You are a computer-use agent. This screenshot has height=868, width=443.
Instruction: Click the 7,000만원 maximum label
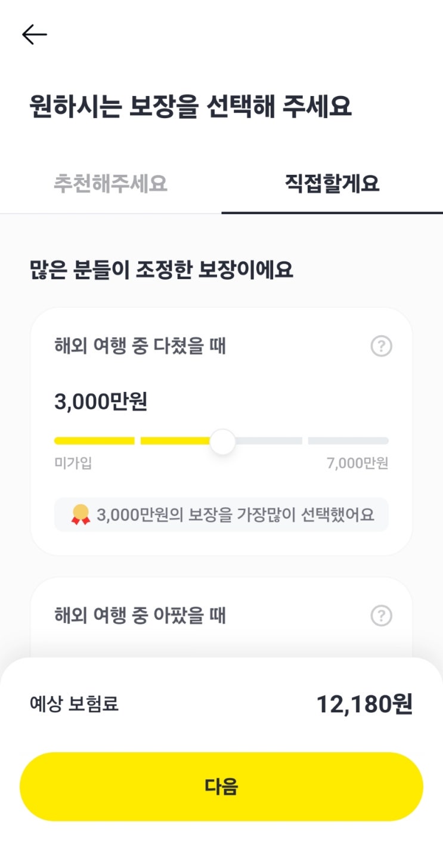click(357, 464)
